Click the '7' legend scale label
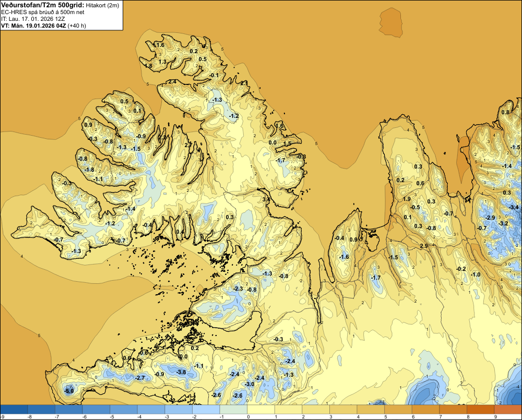Image resolution: width=522 pixels, height=420 pixels. pos(441,417)
